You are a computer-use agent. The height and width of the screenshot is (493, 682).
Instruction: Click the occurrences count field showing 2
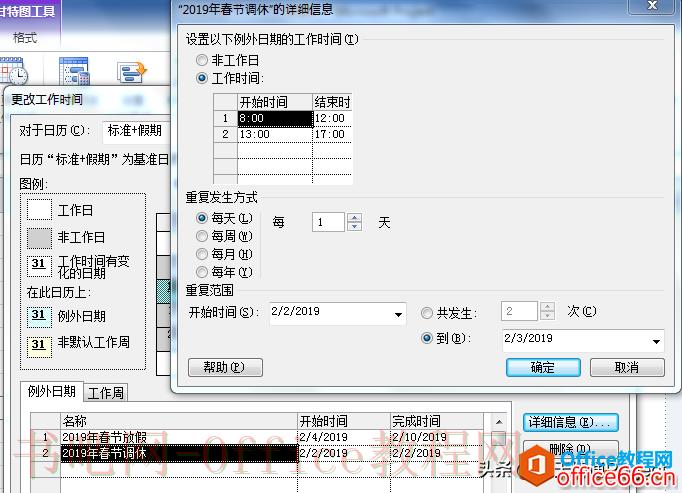[x=519, y=311]
